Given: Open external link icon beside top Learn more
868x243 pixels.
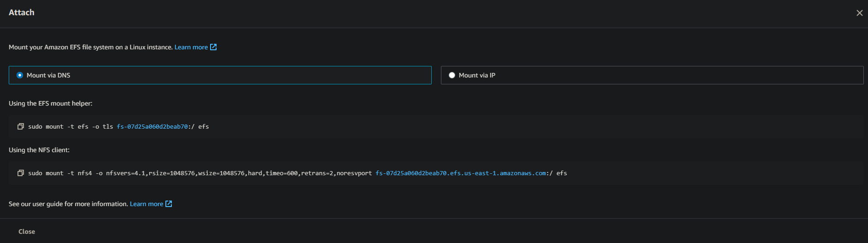Looking at the screenshot, I should [x=213, y=47].
